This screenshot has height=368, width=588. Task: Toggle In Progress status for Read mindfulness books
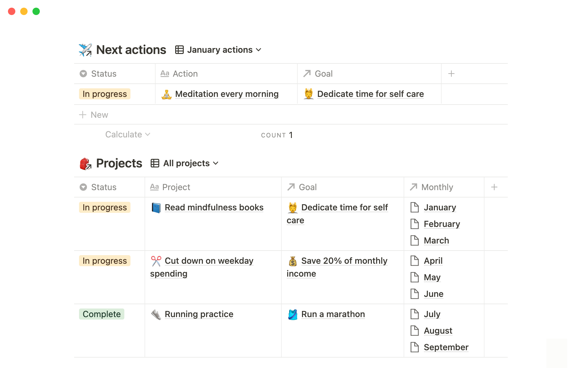tap(104, 208)
